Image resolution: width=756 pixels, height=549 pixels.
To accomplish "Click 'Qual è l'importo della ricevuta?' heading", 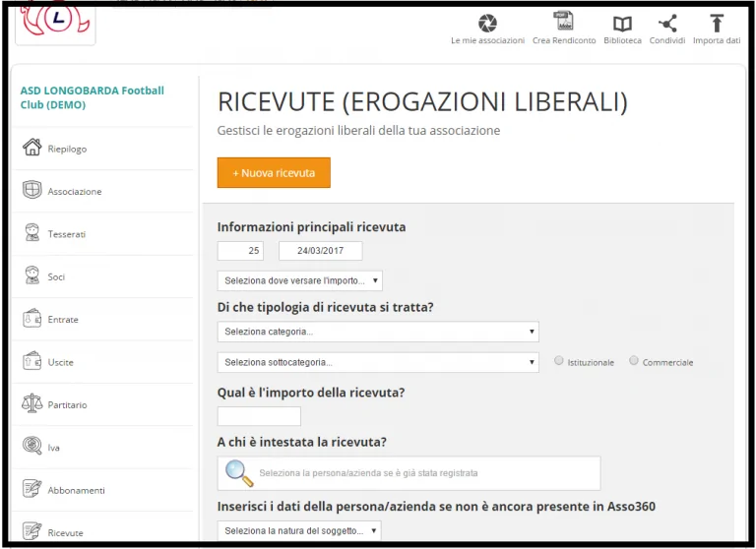I will 311,393.
